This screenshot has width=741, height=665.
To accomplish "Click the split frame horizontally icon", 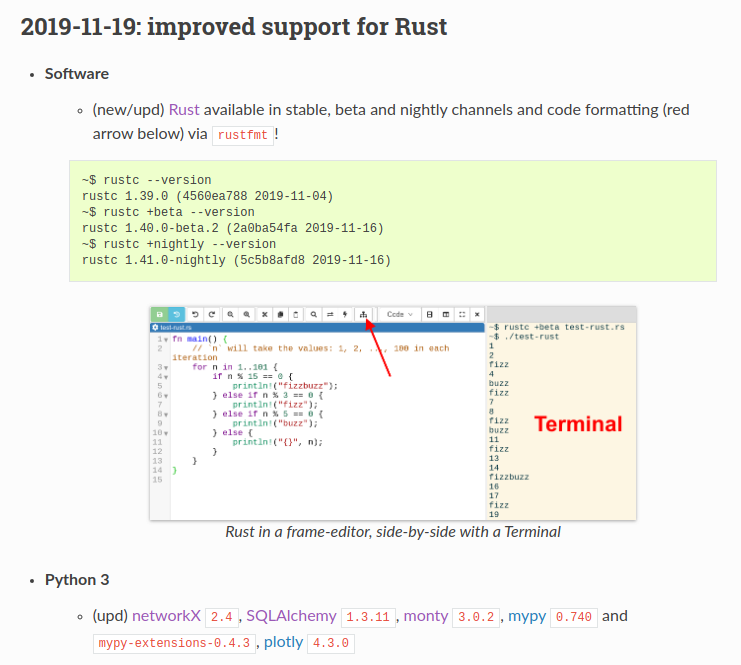I will point(429,314).
